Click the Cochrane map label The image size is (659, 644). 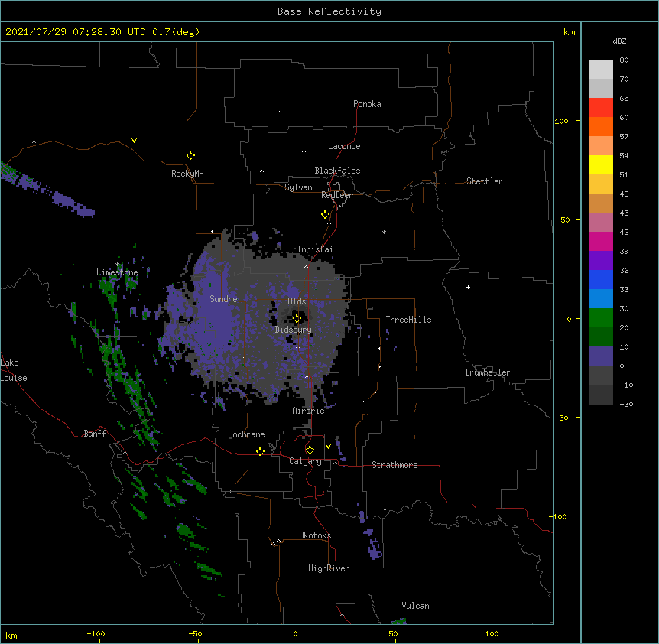point(246,434)
